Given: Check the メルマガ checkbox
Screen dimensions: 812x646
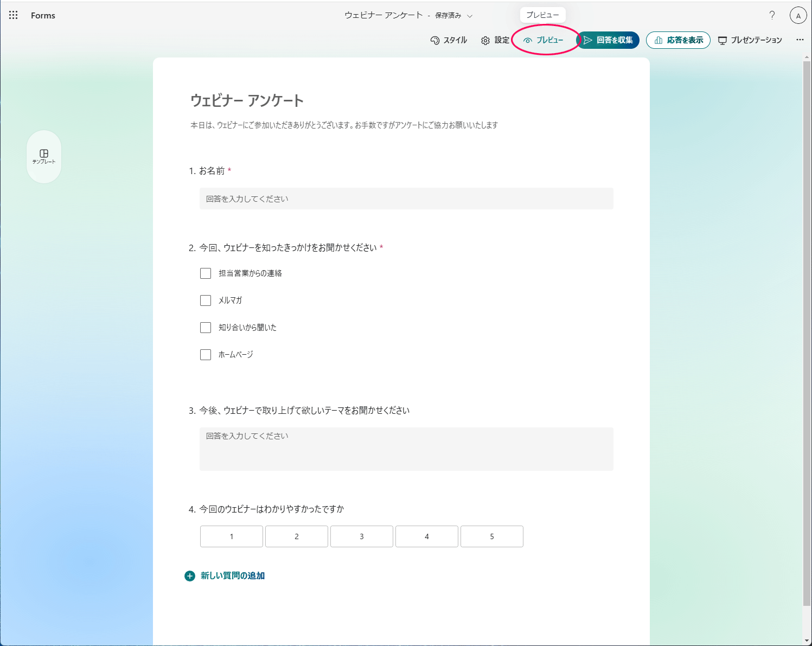Looking at the screenshot, I should pyautogui.click(x=206, y=300).
